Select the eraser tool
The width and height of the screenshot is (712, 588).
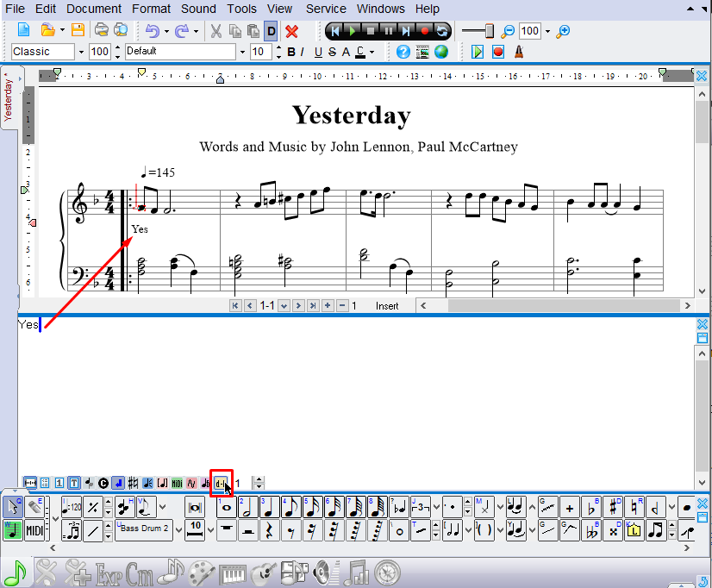click(x=35, y=507)
